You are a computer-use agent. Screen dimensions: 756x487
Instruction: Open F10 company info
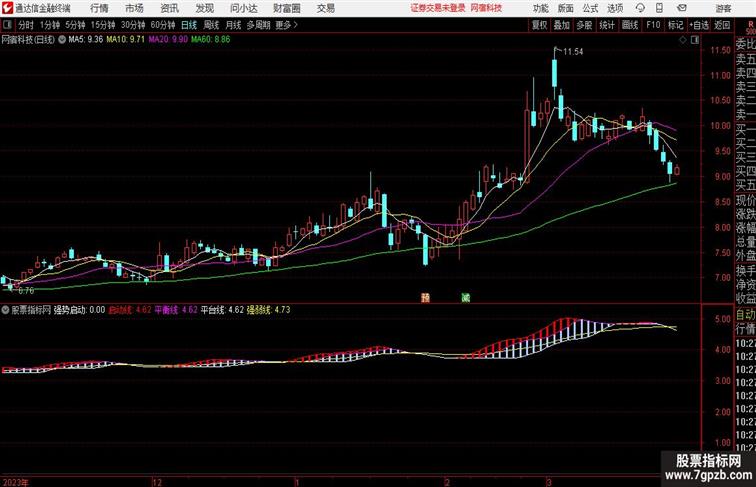(653, 25)
